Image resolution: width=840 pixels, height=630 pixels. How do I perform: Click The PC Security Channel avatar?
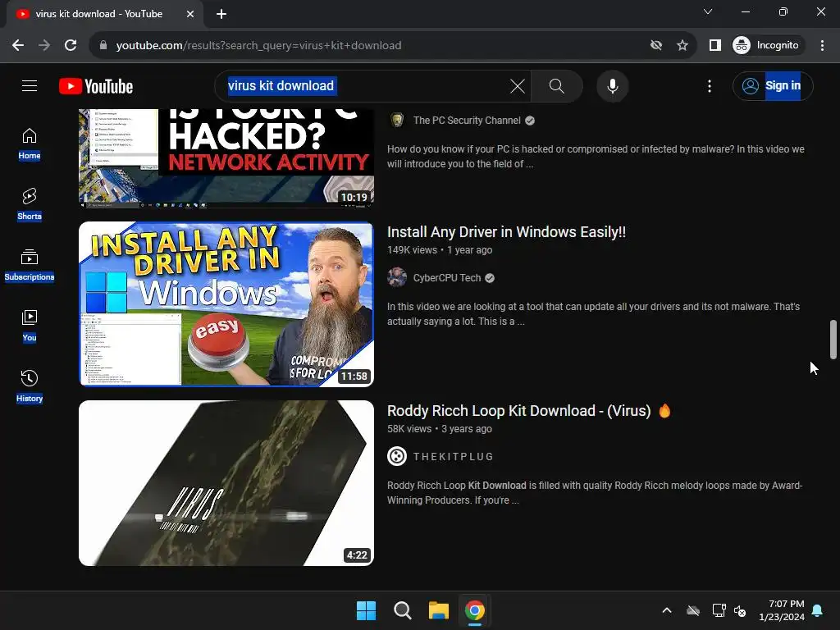397,120
